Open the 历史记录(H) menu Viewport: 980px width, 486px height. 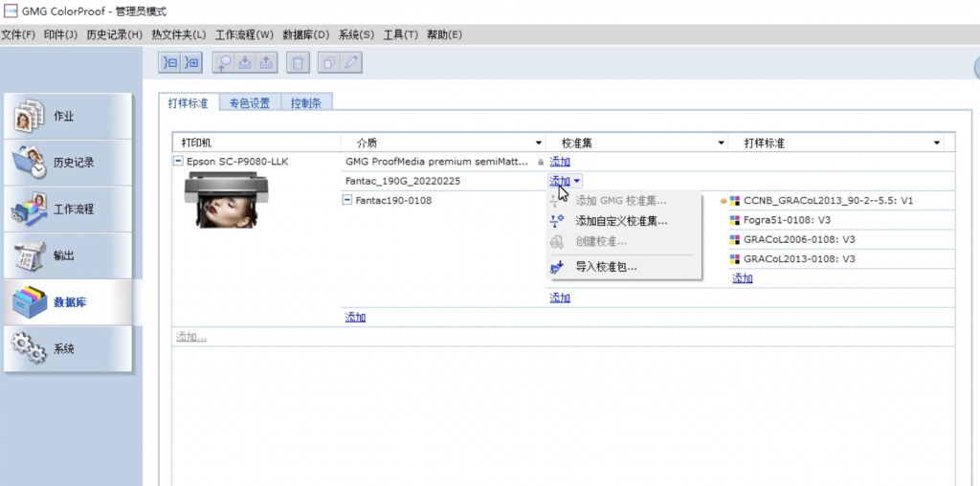click(x=115, y=35)
